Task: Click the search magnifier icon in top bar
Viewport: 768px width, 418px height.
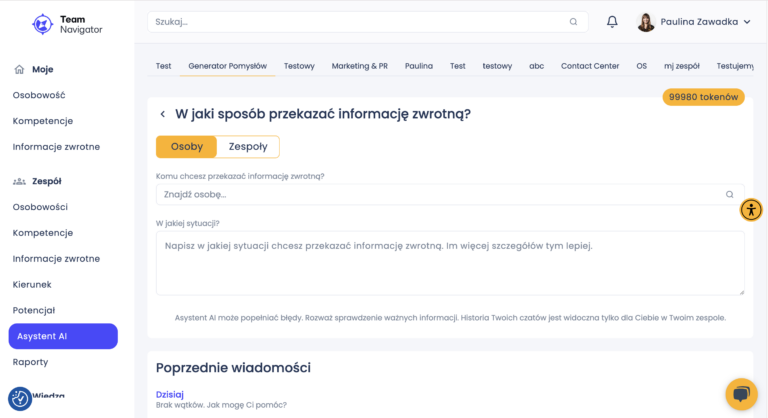Action: pyautogui.click(x=573, y=22)
